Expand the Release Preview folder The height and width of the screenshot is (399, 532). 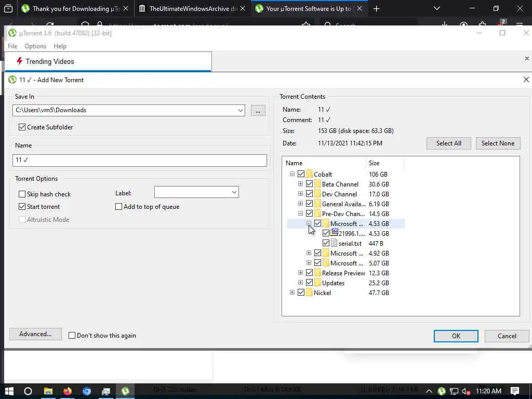point(300,273)
